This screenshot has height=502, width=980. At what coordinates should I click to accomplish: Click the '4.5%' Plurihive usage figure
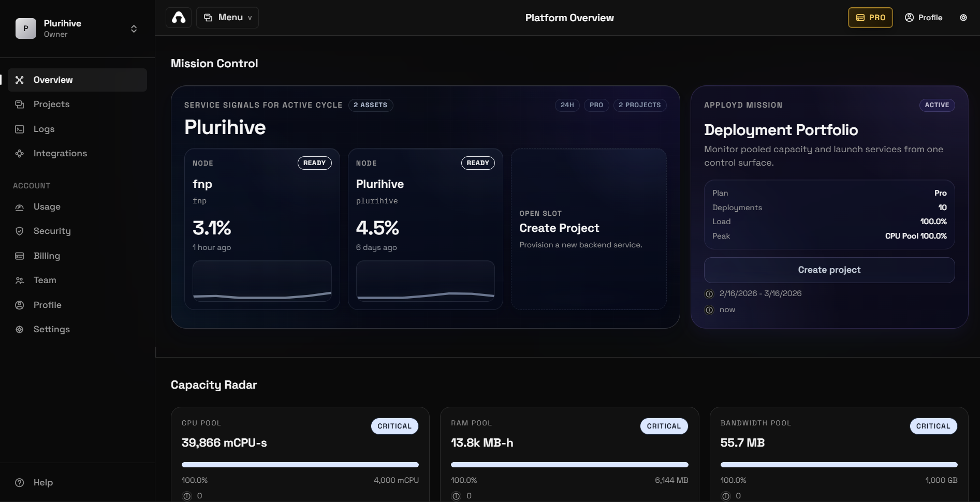click(377, 228)
